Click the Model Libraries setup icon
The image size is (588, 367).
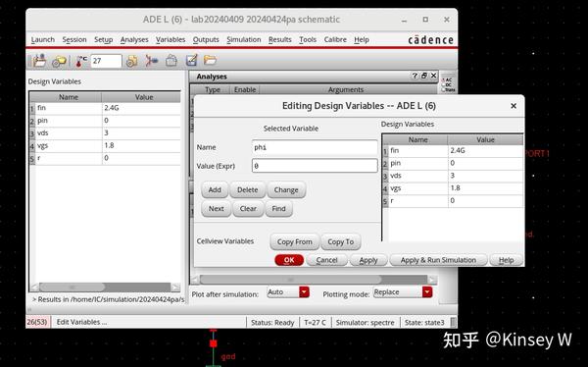131,61
